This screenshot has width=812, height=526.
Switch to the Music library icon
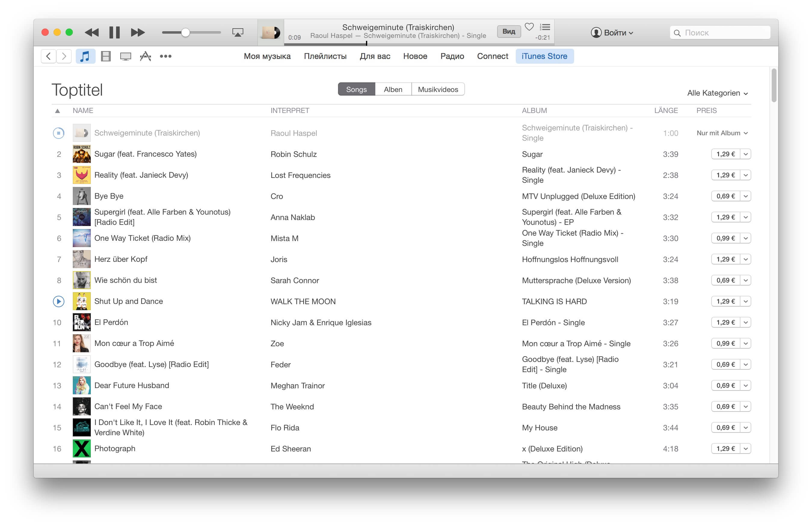85,56
